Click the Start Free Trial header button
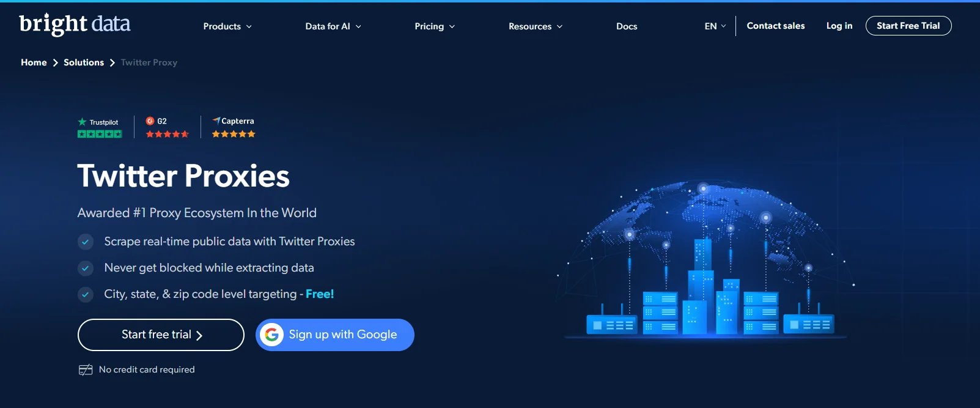Viewport: 980px width, 408px height. [908, 26]
